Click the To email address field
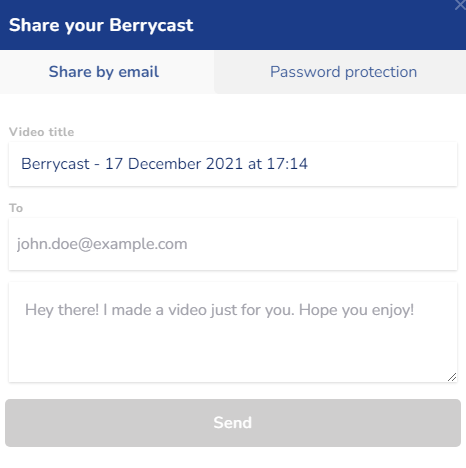Viewport: 466px width, 468px height. (x=233, y=244)
